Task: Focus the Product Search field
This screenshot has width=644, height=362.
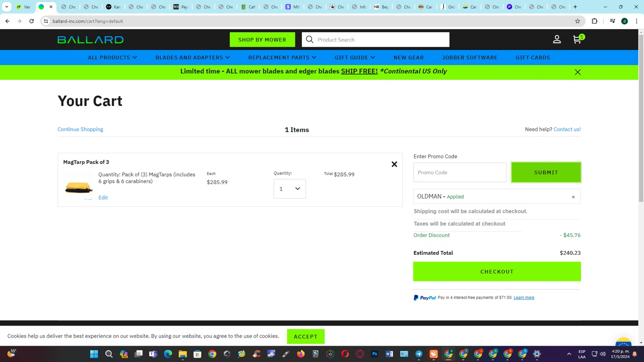Action: 382,39
